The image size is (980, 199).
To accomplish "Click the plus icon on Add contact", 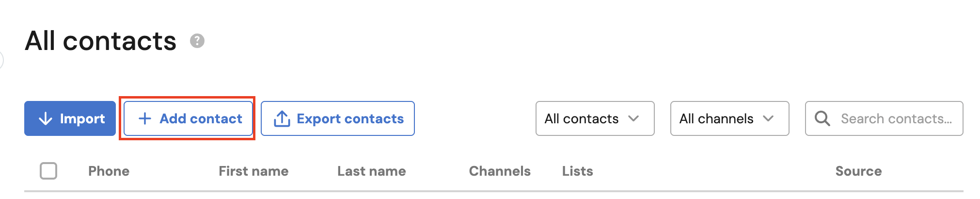I will 145,118.
